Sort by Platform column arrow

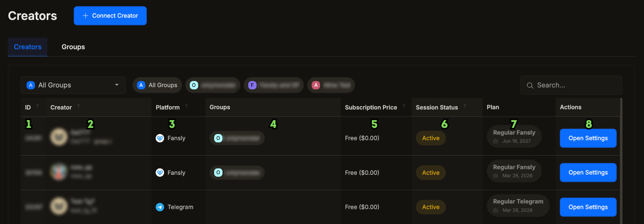(x=186, y=106)
